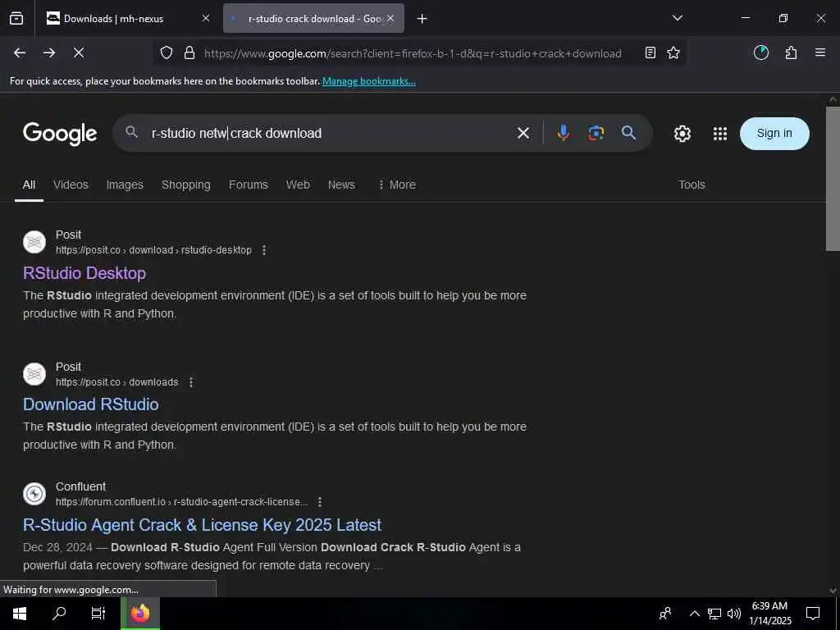
Task: Open RStudio Desktop result link
Action: point(84,273)
